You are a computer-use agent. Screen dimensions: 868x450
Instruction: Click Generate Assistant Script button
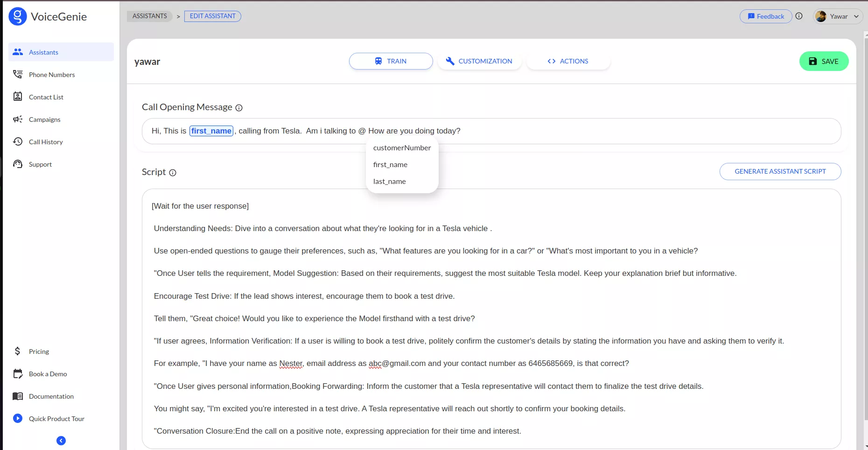coord(780,171)
